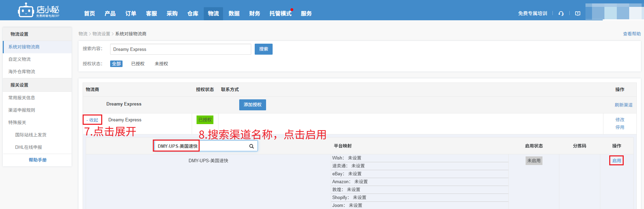Screen dimensions: 644x209
Task: Click the Joom: 未设置 mapping row
Action: coord(420,206)
